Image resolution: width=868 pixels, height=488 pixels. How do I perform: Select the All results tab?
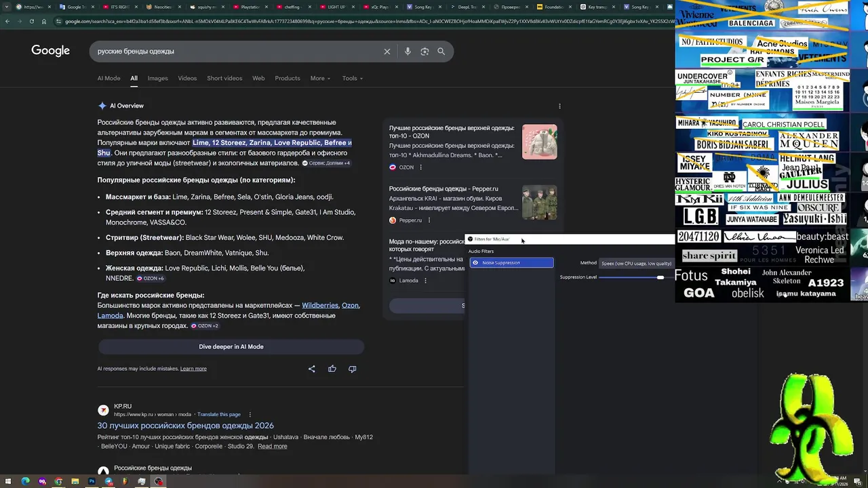coord(134,78)
